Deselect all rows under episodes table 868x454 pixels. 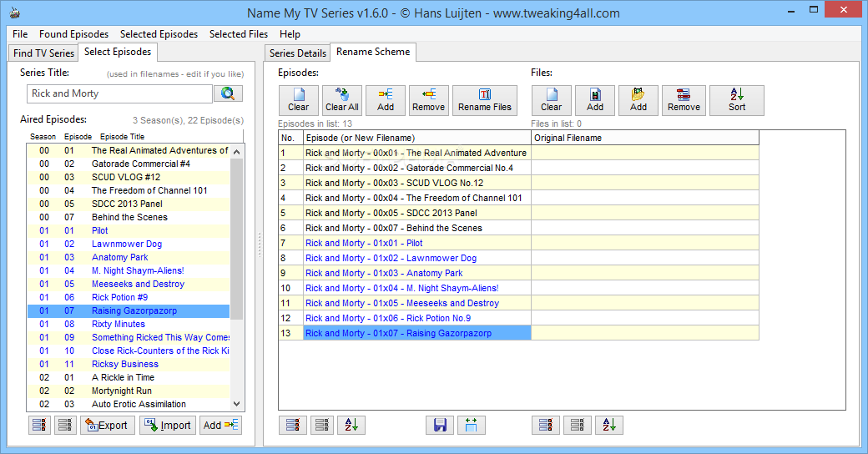point(322,426)
